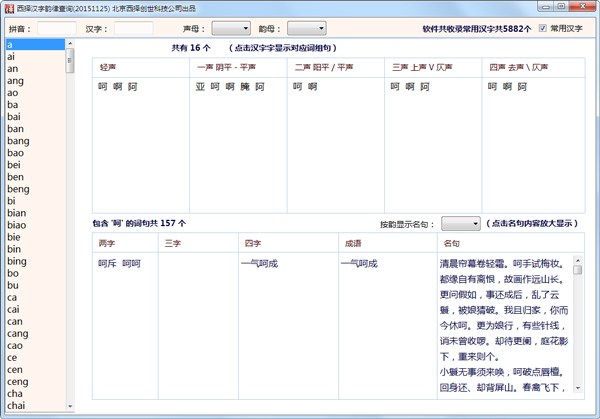The width and height of the screenshot is (600, 419).
Task: Select pinyin 'cang' in the list
Action: (35, 334)
